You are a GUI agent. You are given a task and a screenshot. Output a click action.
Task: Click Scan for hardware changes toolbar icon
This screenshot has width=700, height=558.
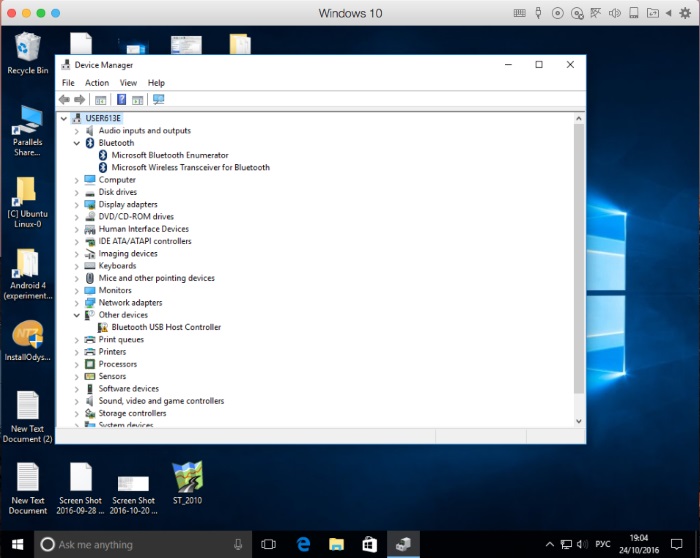(158, 100)
